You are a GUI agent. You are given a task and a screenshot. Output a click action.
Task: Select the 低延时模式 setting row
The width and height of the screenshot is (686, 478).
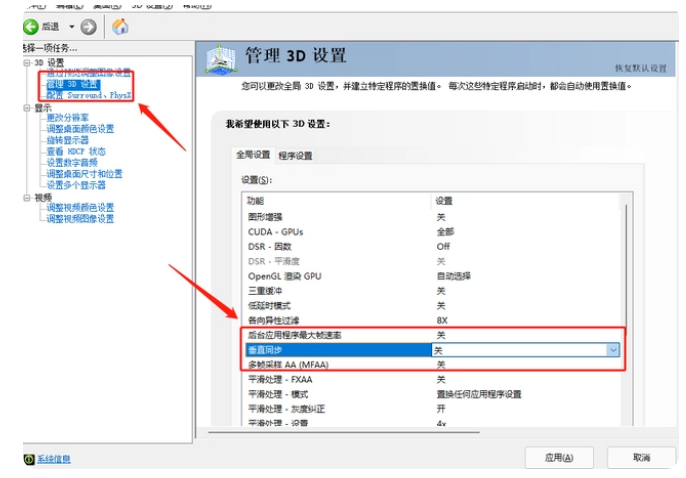coord(432,306)
